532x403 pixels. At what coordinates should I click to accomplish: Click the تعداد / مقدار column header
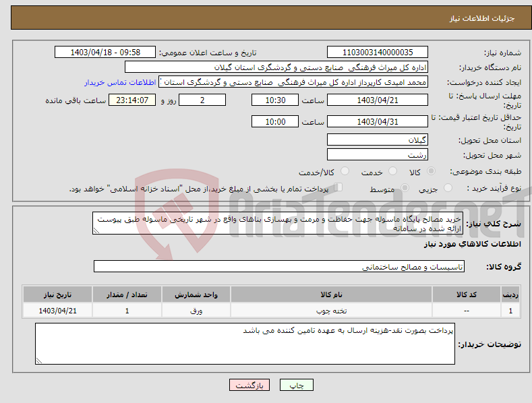(127, 294)
